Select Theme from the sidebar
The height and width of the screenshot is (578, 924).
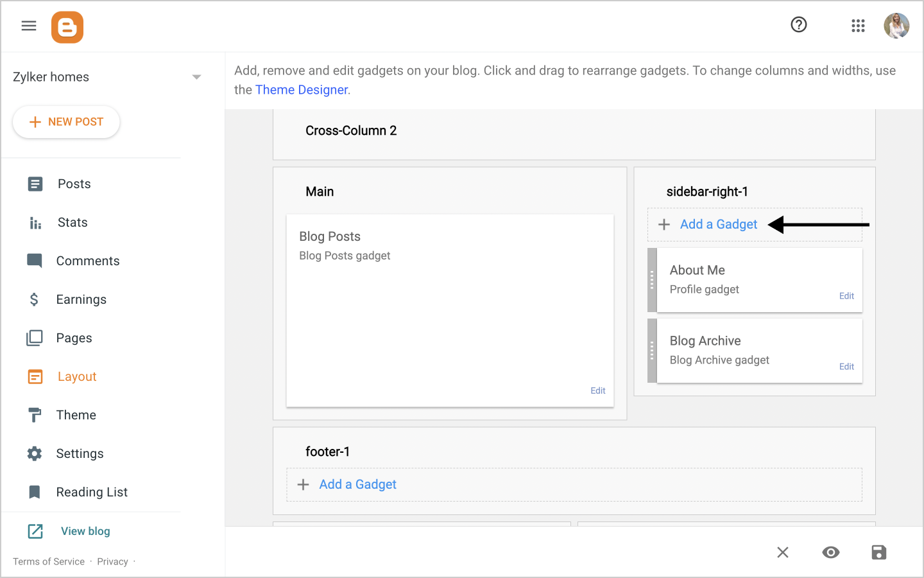(76, 416)
